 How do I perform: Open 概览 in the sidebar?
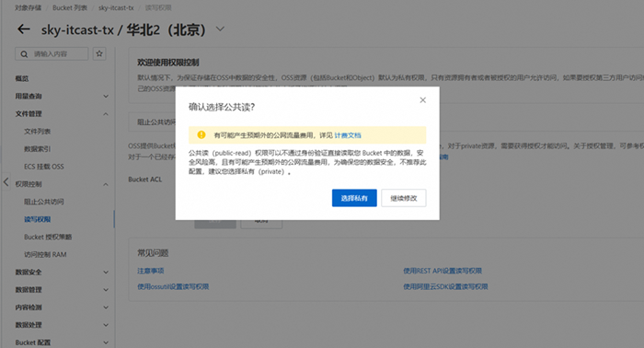coord(22,78)
